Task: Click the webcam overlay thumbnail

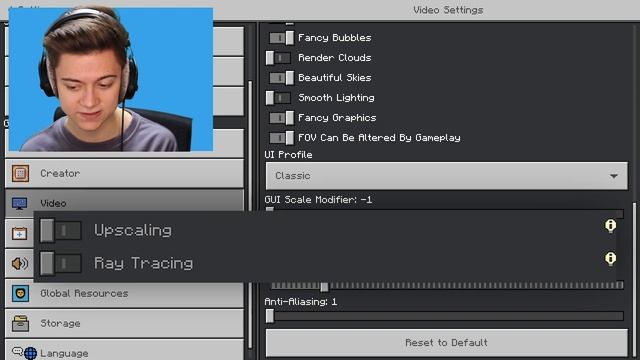Action: [111, 80]
